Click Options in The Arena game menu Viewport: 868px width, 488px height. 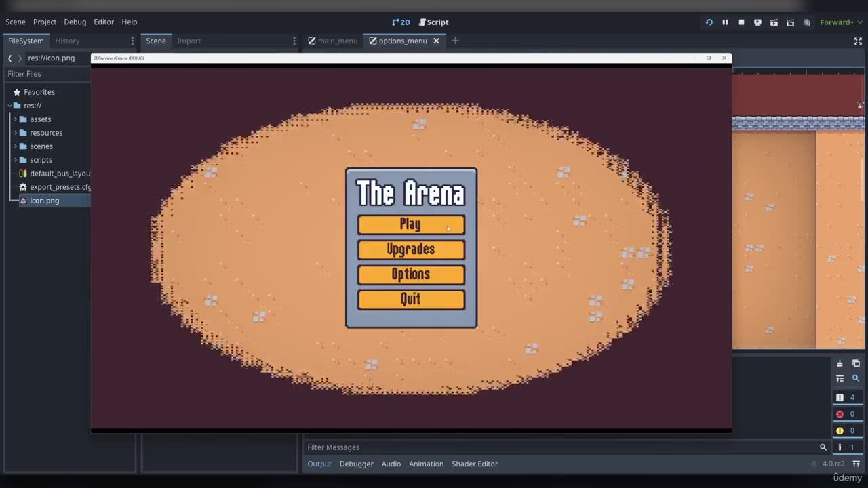(411, 274)
